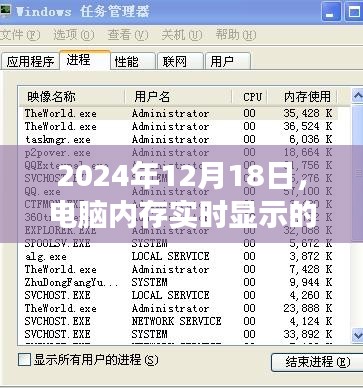The image size is (363, 388).
Task: Switch to the 性能 tab
Action: click(x=133, y=61)
